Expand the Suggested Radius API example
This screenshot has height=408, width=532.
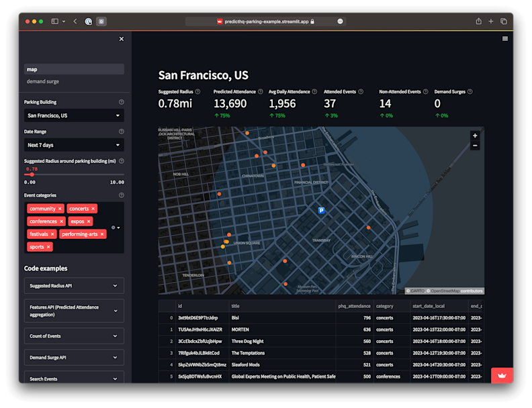click(74, 286)
